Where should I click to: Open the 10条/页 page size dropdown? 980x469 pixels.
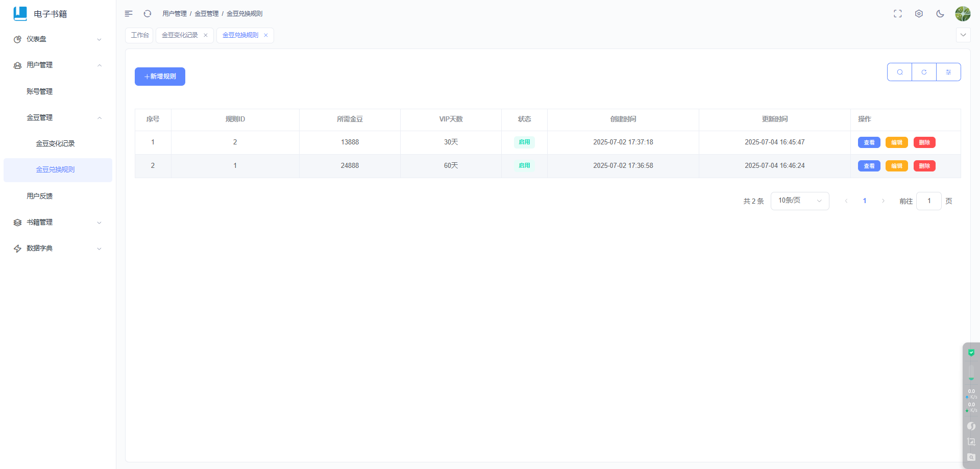pos(800,201)
